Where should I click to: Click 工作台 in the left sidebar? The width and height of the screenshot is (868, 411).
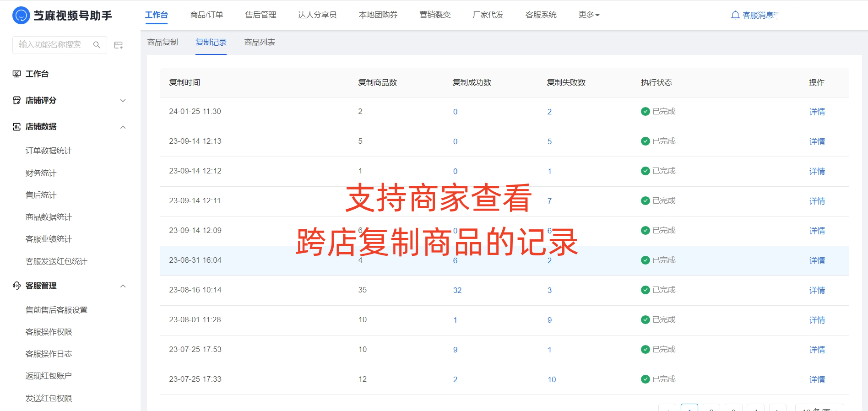tap(37, 74)
